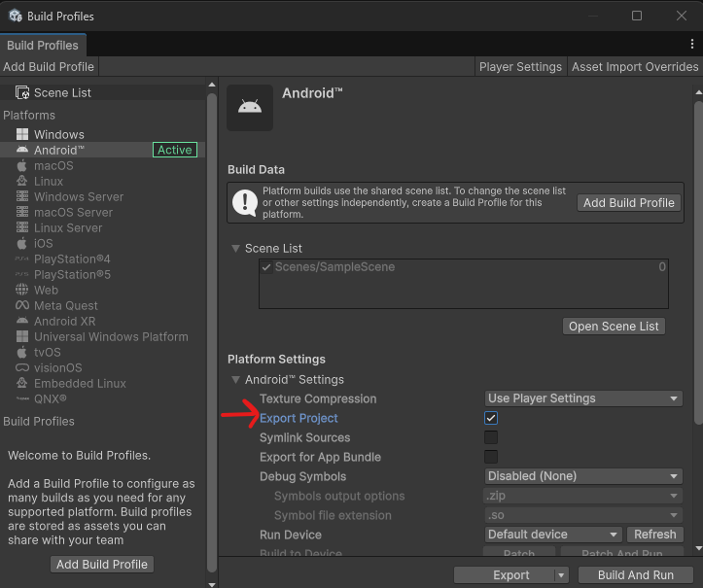This screenshot has width=703, height=588.
Task: Collapse the Android Settings foldout
Action: pos(235,380)
